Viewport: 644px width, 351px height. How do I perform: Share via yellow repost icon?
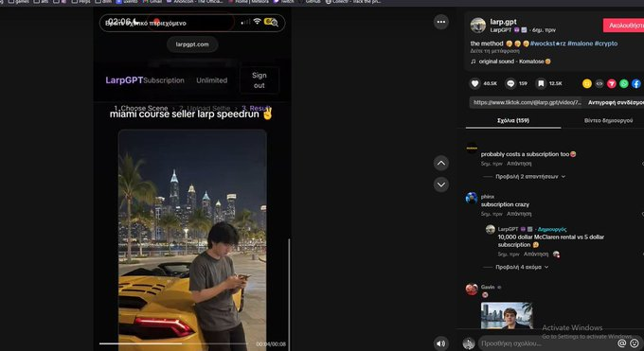(x=587, y=83)
